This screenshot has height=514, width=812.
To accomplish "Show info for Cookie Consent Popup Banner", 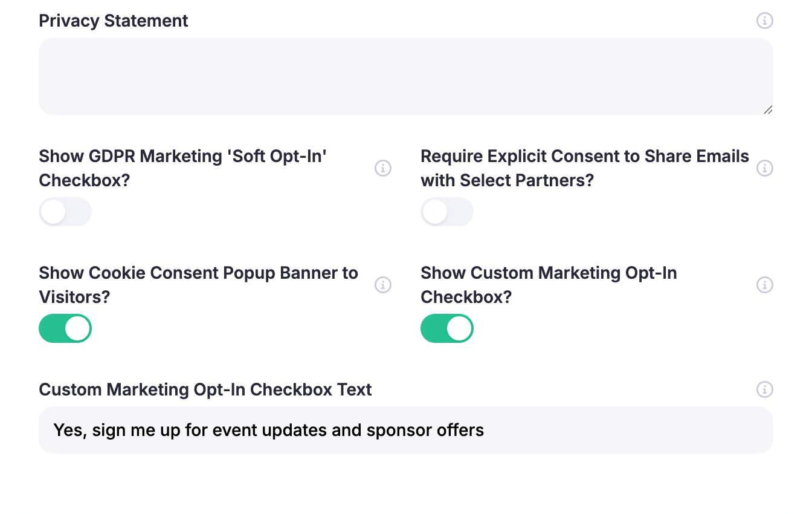I will (x=383, y=285).
